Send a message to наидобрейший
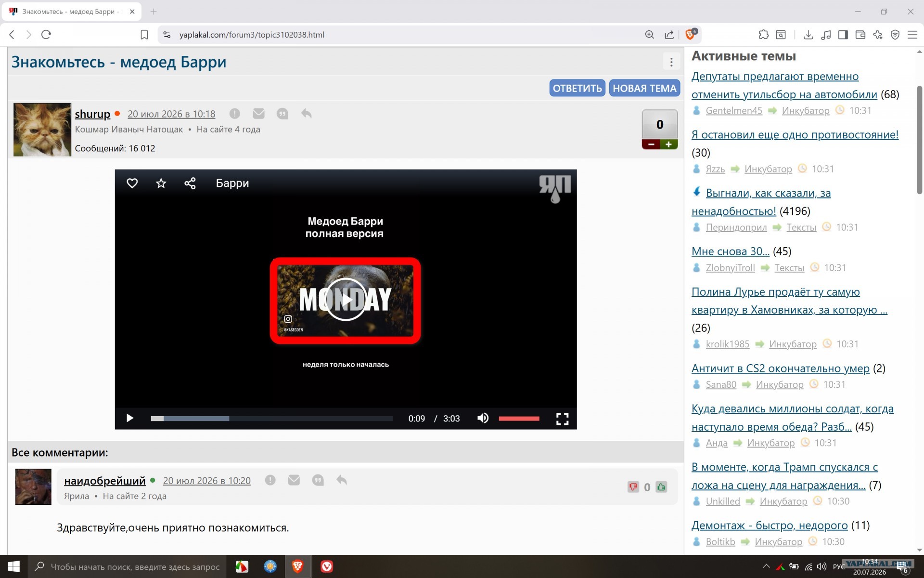This screenshot has width=924, height=578. 294,480
